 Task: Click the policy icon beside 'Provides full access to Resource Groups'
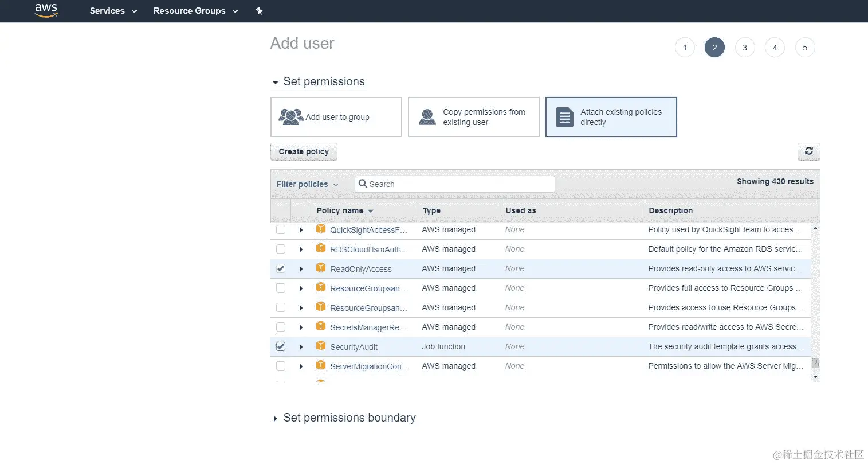(x=321, y=287)
